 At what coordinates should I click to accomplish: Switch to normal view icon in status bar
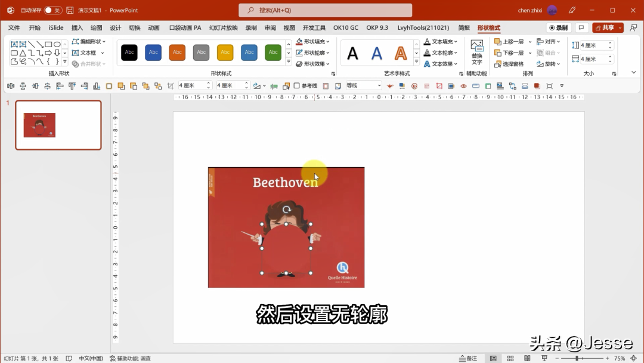coord(493,358)
